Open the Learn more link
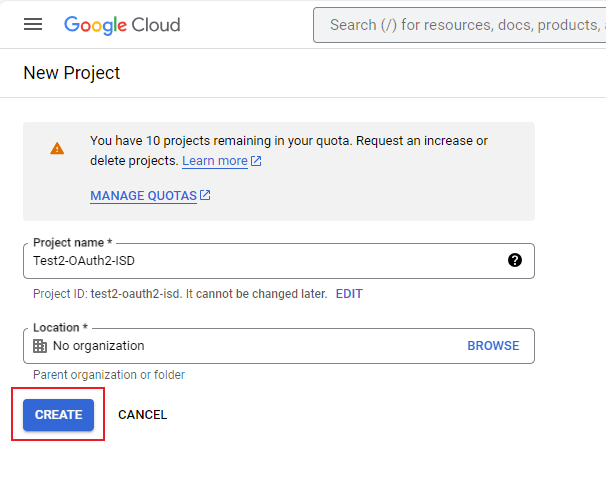606x488 pixels. [x=215, y=161]
